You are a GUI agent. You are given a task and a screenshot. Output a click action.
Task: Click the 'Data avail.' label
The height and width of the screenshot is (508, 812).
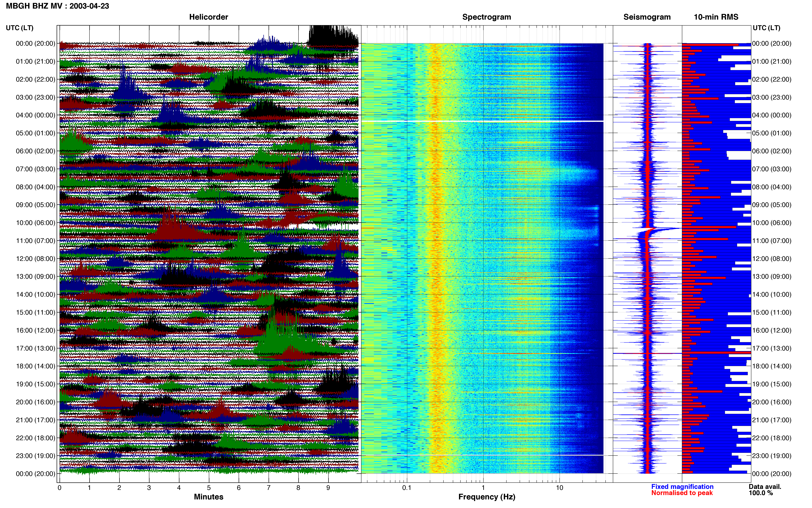[x=765, y=486]
